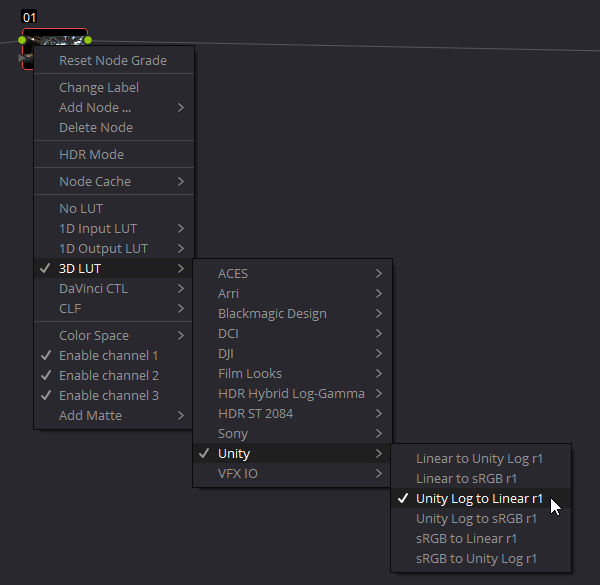Apply Linear to sRGB r1 LUT
The width and height of the screenshot is (600, 585).
tap(481, 478)
